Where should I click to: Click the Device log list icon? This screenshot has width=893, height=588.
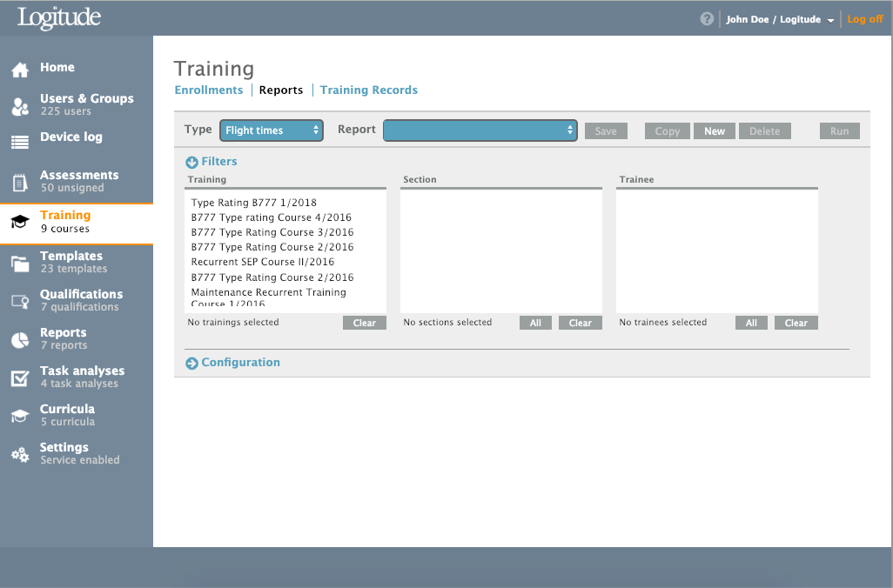pos(20,142)
